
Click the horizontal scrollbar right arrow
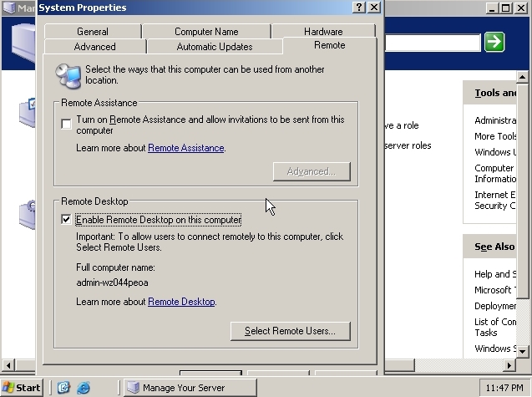coord(509,365)
